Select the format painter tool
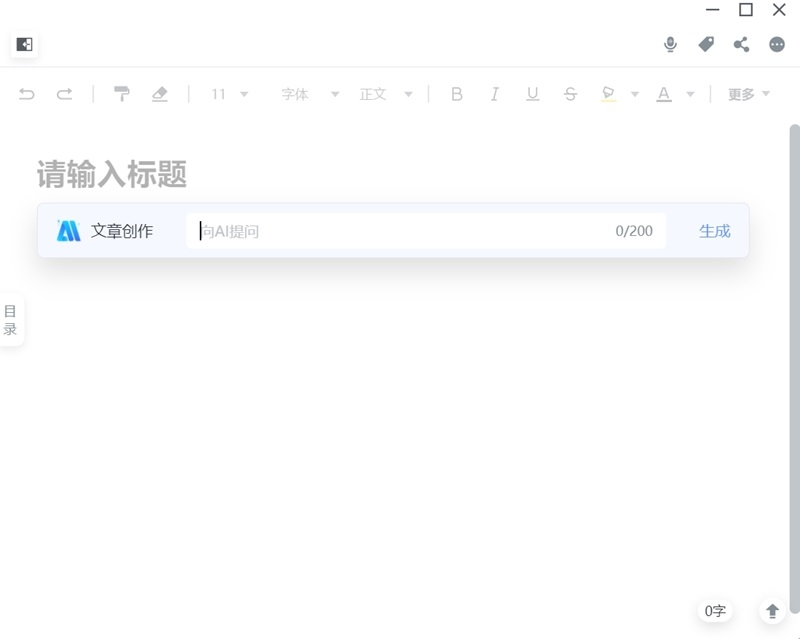The height and width of the screenshot is (639, 800). [121, 93]
